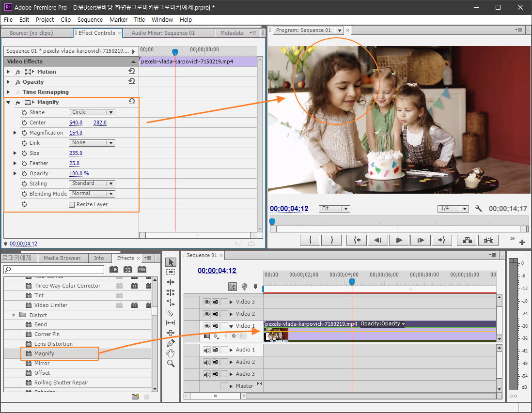
Task: Toggle Video 3 track output eye
Action: (x=206, y=302)
